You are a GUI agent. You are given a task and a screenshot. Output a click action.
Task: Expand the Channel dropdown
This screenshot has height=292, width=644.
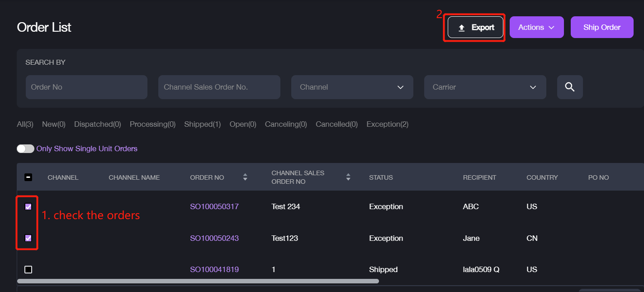point(352,87)
